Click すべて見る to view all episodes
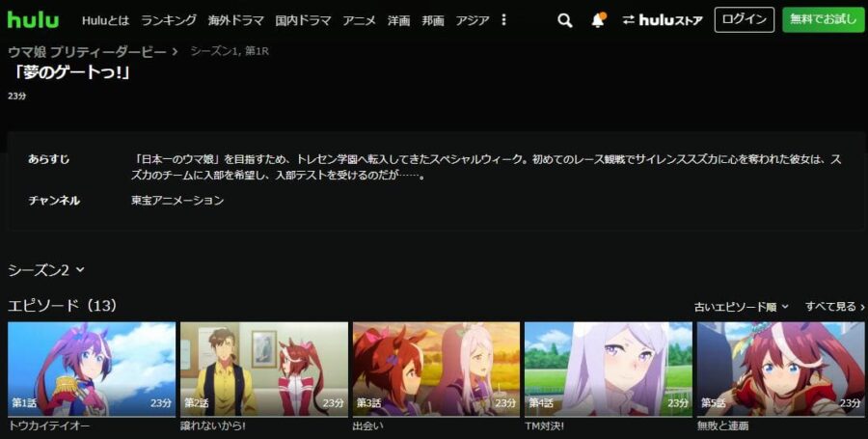868x439 pixels. pos(835,307)
